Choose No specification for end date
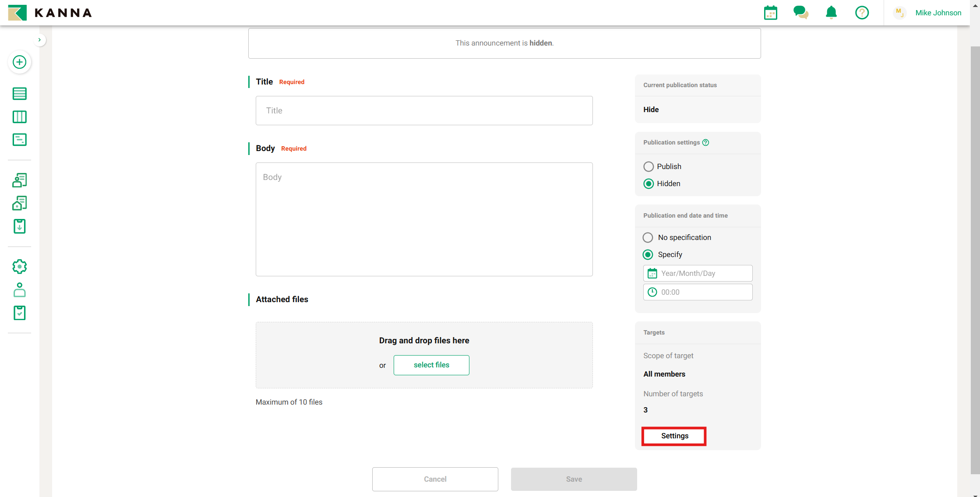 [x=648, y=238]
